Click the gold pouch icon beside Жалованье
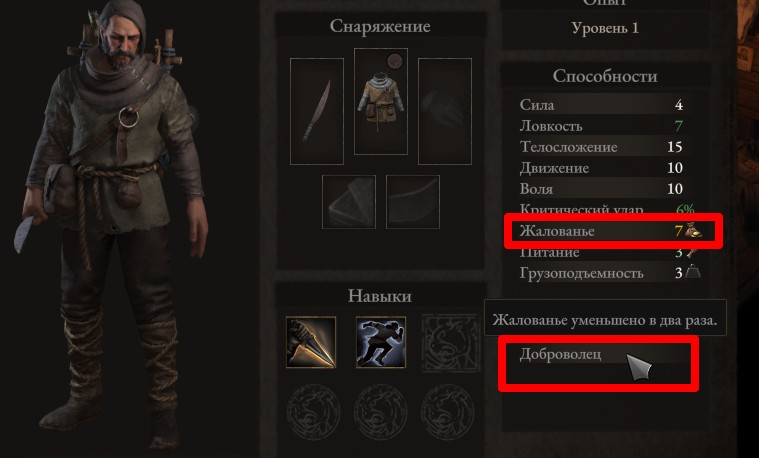Screen dimensions: 759x458 [x=694, y=230]
